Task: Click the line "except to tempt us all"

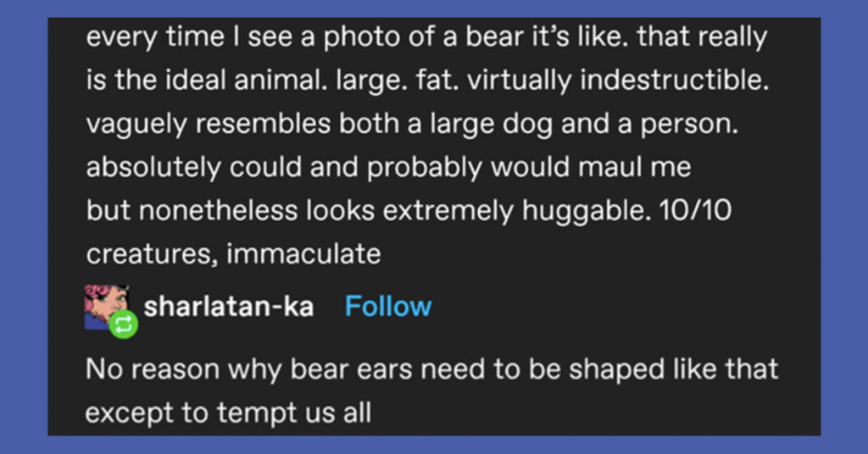Action: pyautogui.click(x=228, y=413)
